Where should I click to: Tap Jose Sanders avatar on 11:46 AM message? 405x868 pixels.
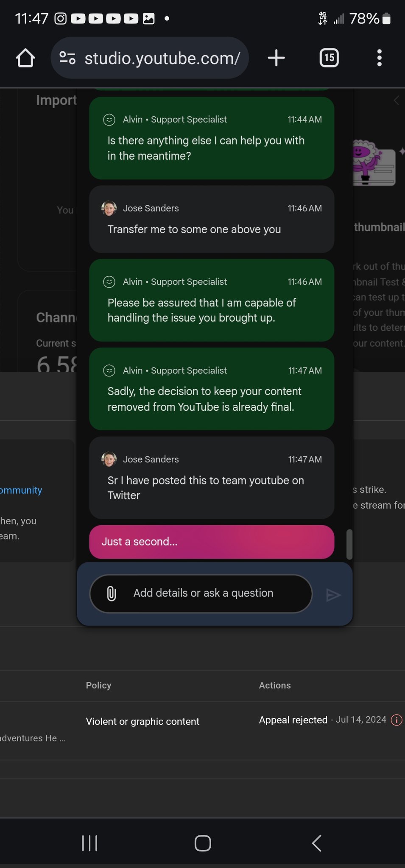[x=109, y=208]
